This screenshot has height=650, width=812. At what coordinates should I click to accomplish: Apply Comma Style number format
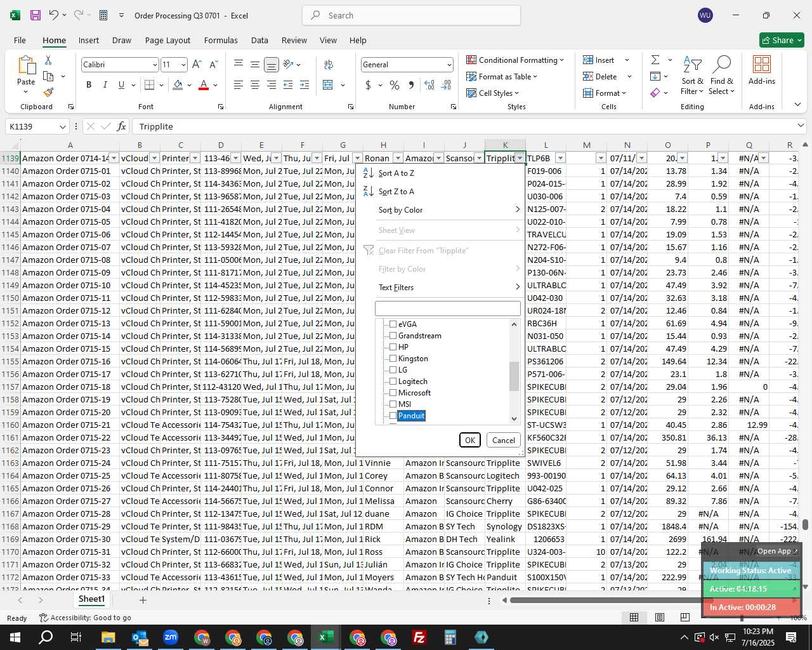click(411, 85)
